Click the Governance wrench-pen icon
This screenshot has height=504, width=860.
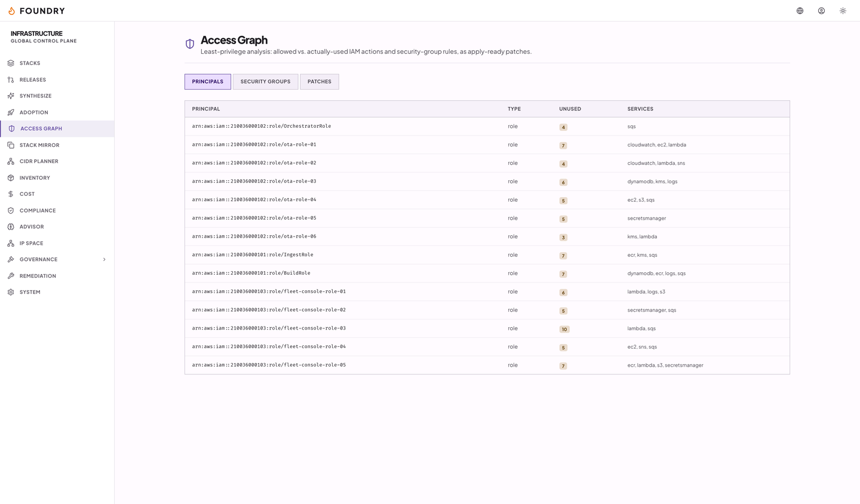click(11, 260)
